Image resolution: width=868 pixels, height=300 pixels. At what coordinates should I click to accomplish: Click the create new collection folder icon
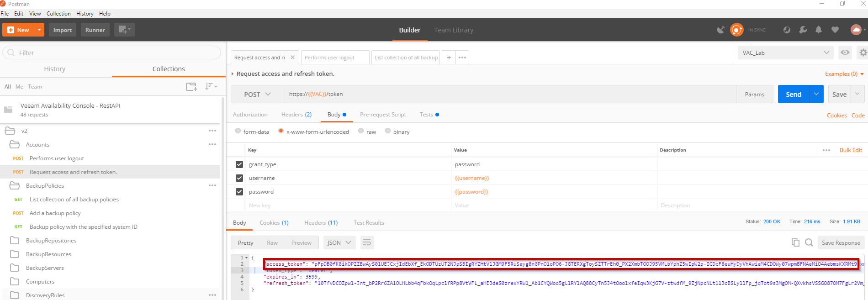coord(191,86)
